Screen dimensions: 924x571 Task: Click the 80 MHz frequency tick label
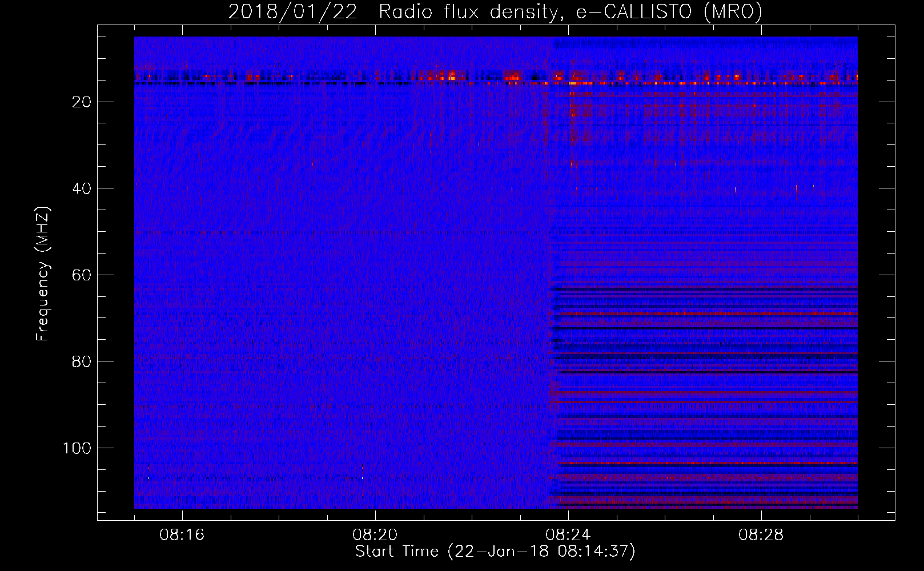coord(82,361)
